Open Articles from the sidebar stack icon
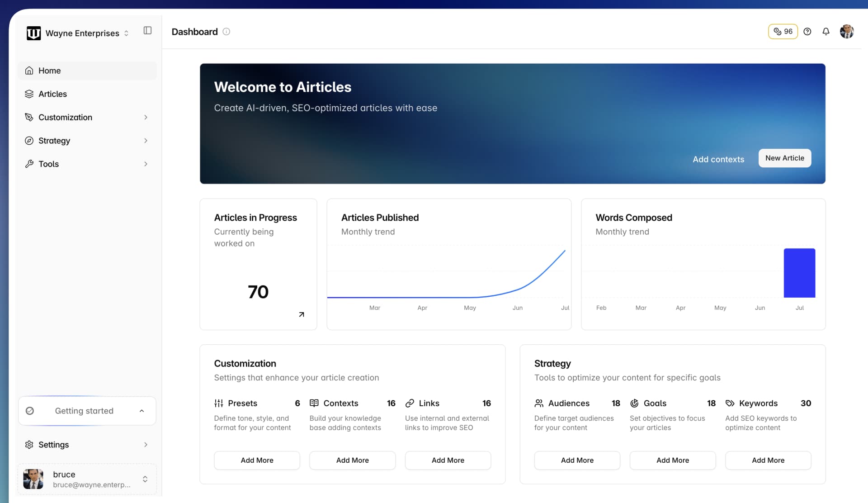868x503 pixels. tap(29, 94)
